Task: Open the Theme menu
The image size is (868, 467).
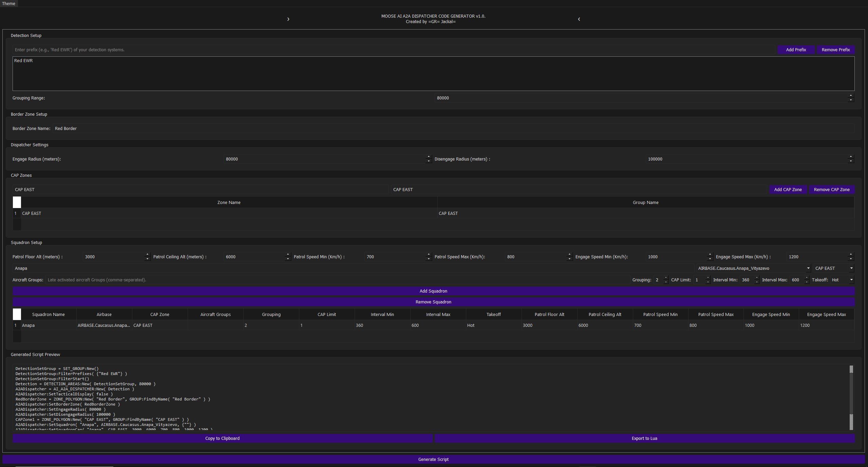Action: click(x=8, y=3)
